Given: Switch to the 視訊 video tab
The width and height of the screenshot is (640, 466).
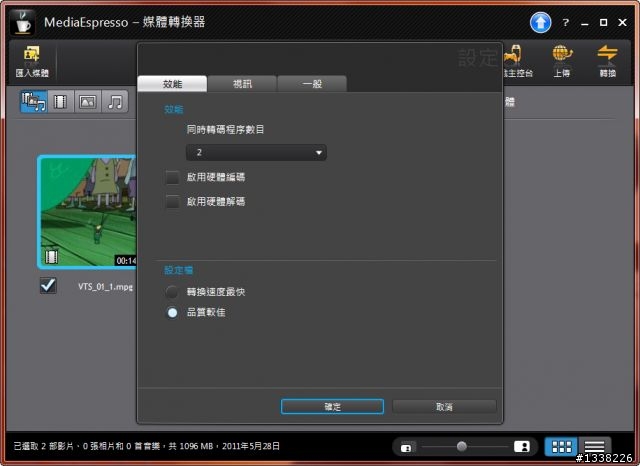Looking at the screenshot, I should [242, 84].
